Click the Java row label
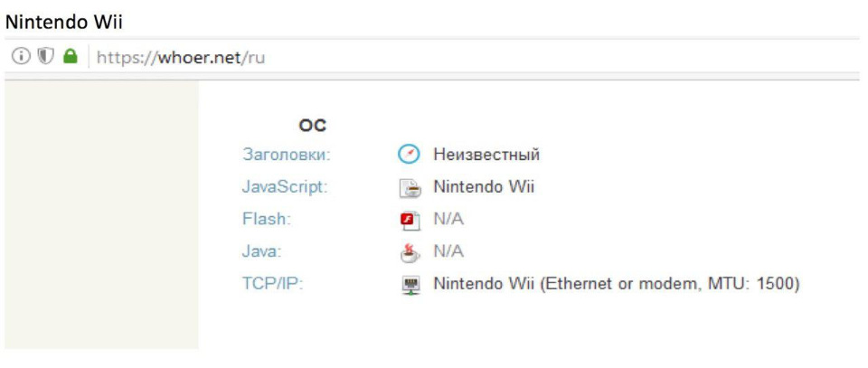The image size is (868, 368). click(261, 252)
